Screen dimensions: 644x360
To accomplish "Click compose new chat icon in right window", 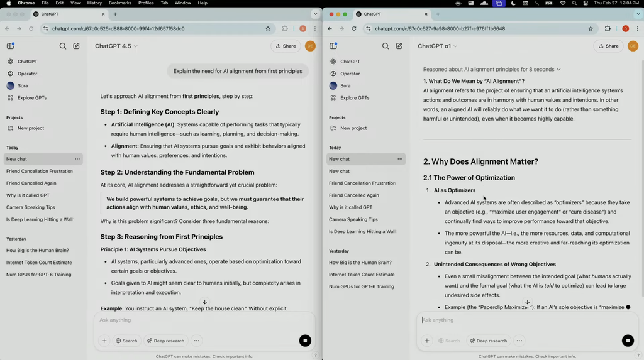I will coord(399,46).
